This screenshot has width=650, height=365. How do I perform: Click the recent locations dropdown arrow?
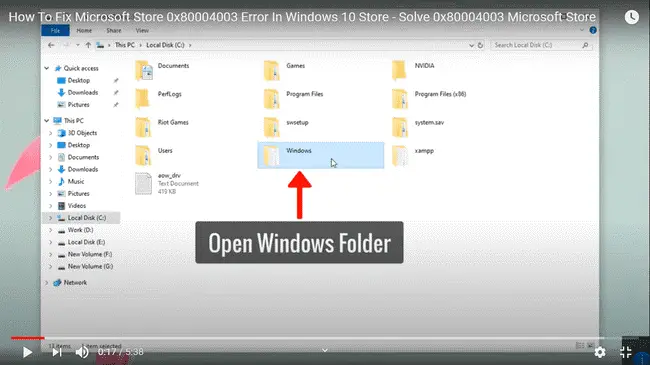pyautogui.click(x=78, y=45)
